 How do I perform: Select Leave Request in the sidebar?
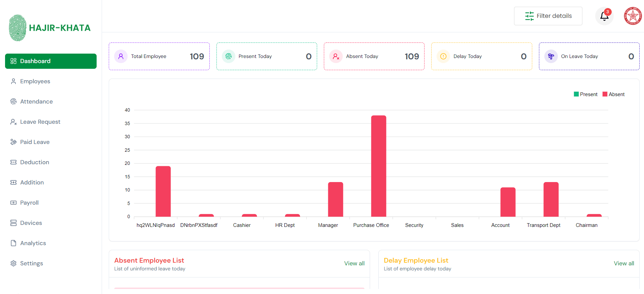coord(40,122)
